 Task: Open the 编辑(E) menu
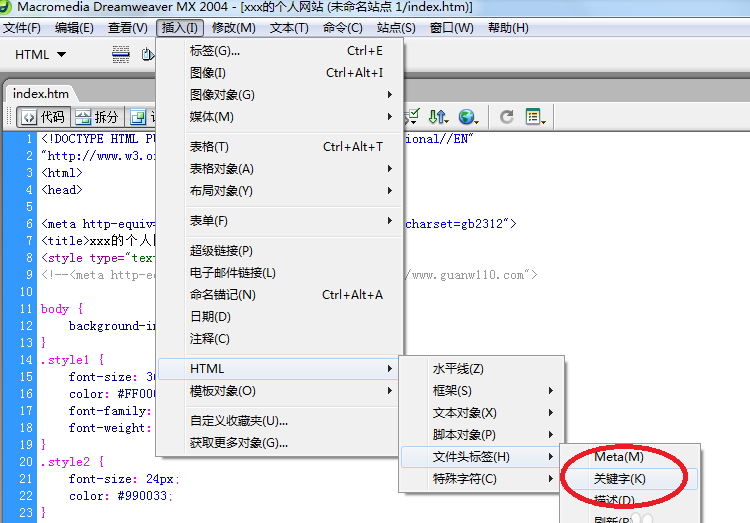click(x=74, y=28)
